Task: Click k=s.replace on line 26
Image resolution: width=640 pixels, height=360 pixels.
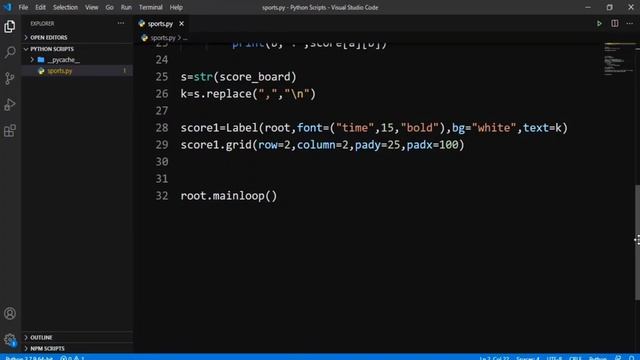Action: [x=216, y=94]
